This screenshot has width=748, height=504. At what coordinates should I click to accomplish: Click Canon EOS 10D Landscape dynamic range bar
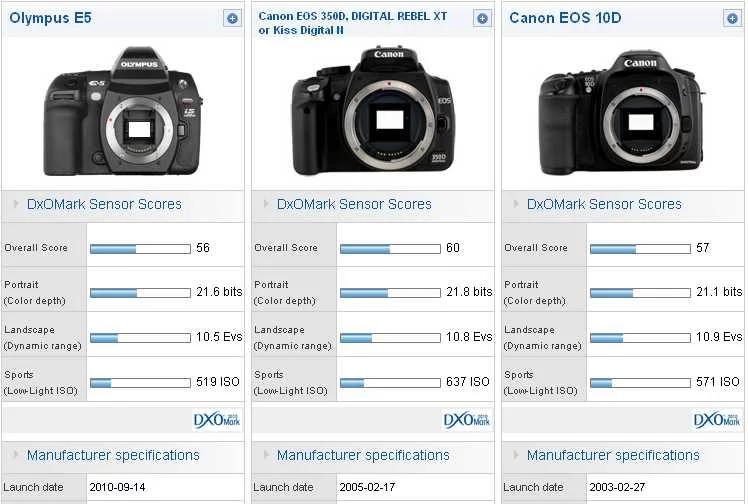(640, 338)
